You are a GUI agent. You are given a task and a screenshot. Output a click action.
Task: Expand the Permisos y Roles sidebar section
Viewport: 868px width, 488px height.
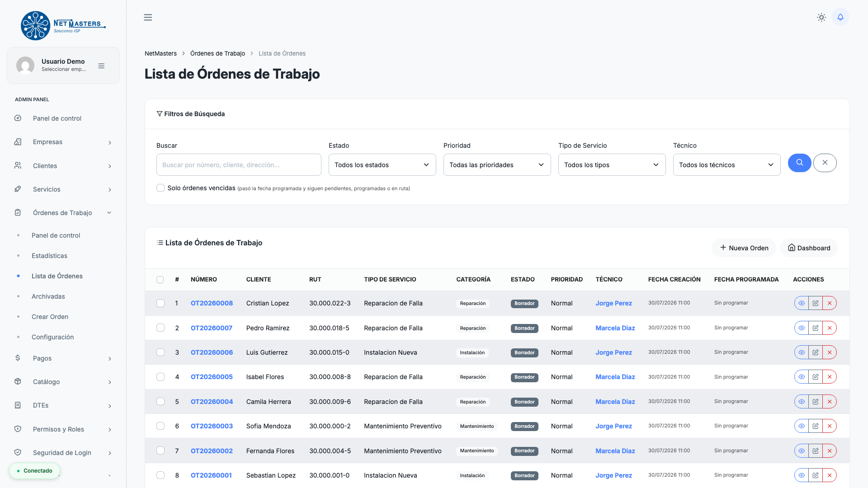pyautogui.click(x=63, y=429)
